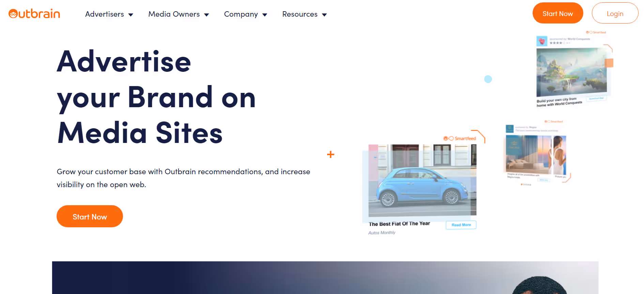Click the Smartfeed logo above Fiat card
Screen dimensions: 644x294
[x=459, y=138]
